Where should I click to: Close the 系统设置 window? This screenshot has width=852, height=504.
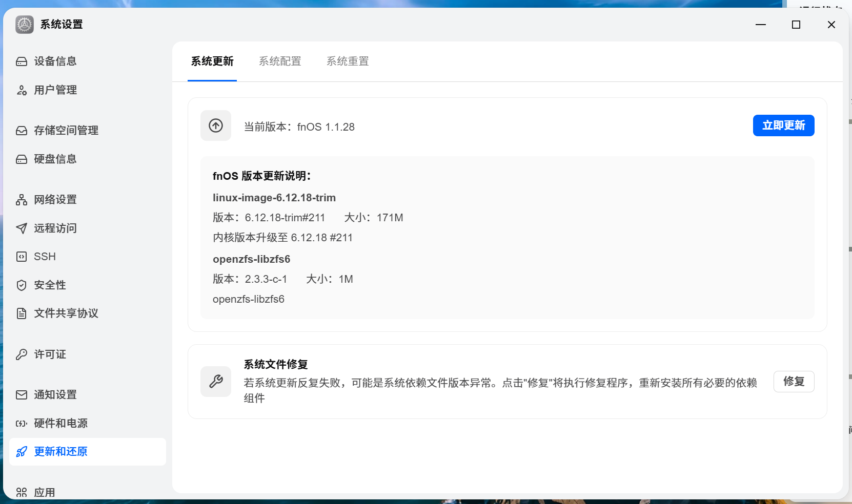point(831,25)
